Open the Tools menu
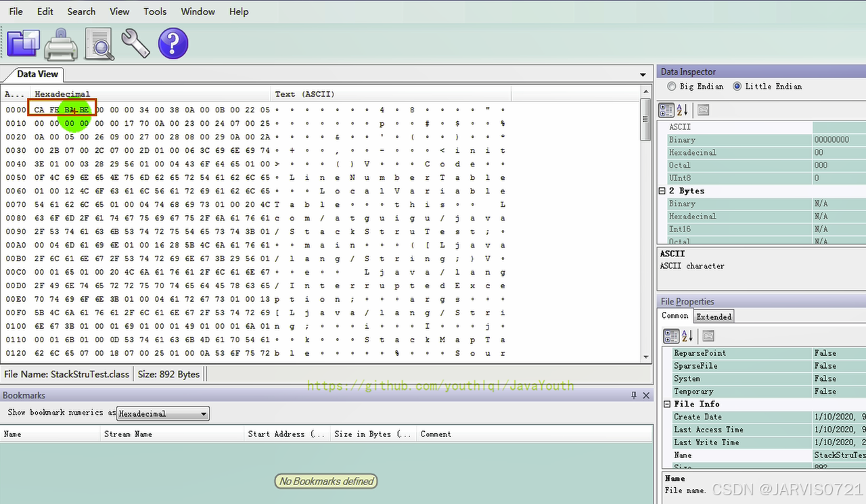The height and width of the screenshot is (504, 866). click(x=155, y=12)
